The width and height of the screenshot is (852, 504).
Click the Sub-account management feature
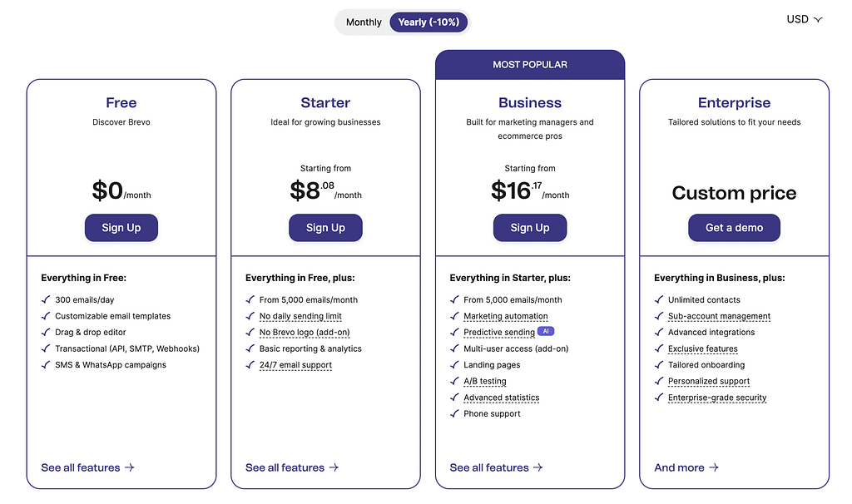[719, 316]
